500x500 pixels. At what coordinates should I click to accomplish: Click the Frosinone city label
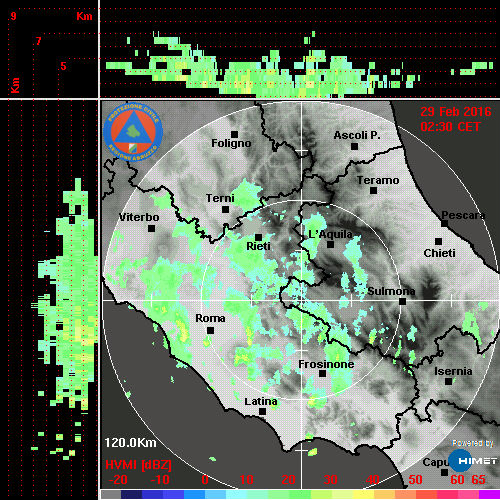(x=326, y=364)
